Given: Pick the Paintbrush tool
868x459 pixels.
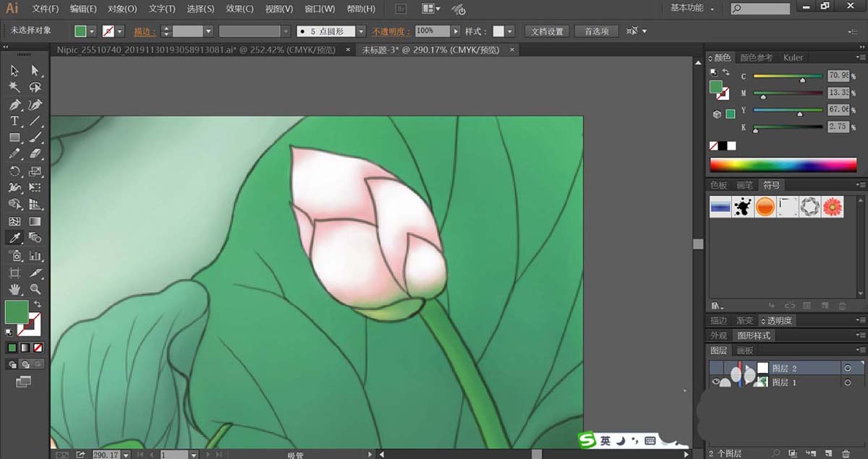Looking at the screenshot, I should [x=35, y=137].
